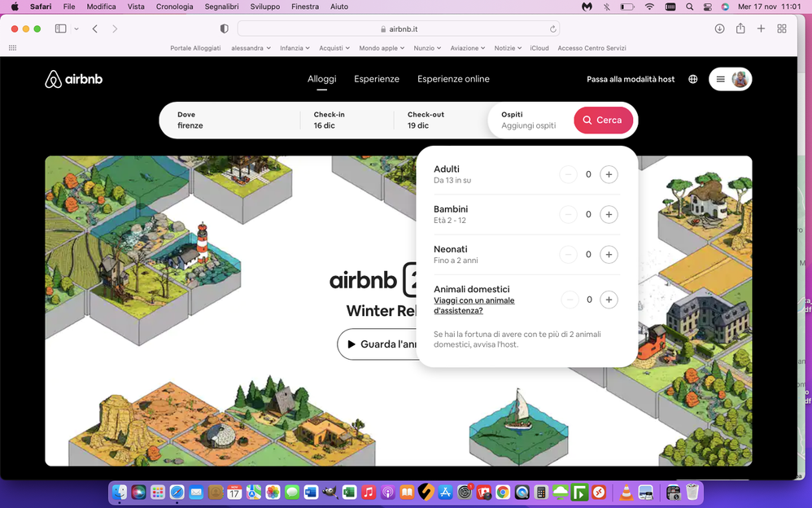Increase the Adulti guest count
Viewport: 812px width, 508px height.
(609, 174)
